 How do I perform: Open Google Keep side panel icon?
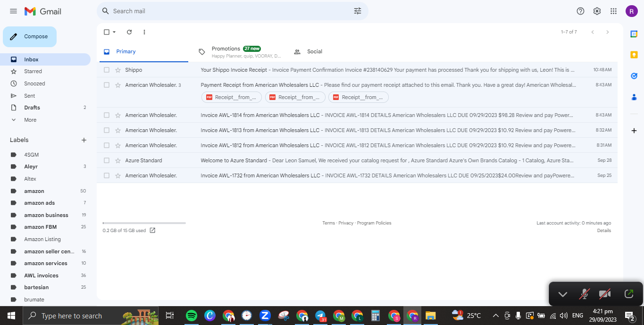pyautogui.click(x=634, y=55)
